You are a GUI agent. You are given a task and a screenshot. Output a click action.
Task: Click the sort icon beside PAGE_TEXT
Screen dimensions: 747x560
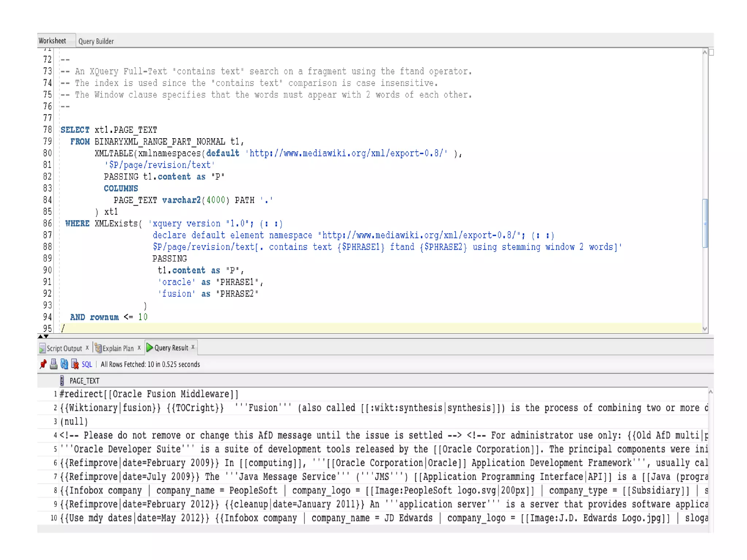(62, 381)
